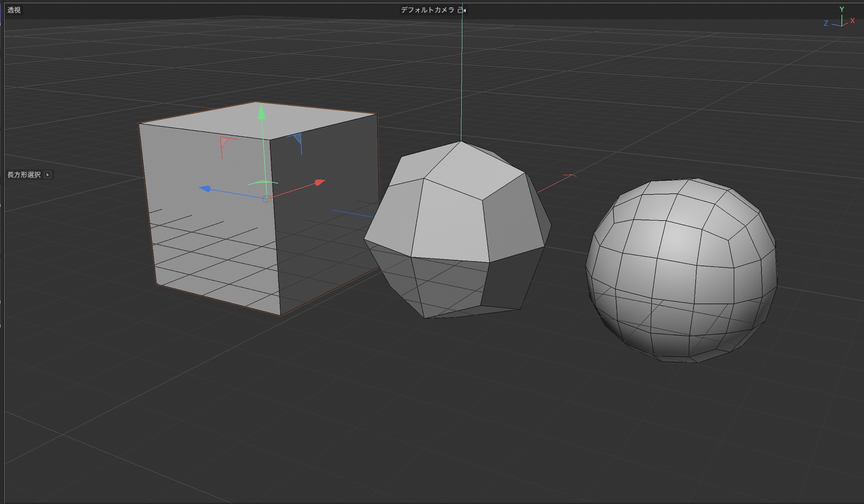Viewport: 864px width, 504px height.
Task: Click the rectangle selection icon beside 長方形選択
Action: tap(48, 175)
